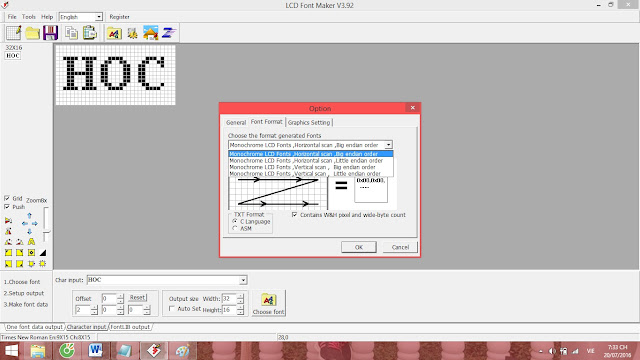Shift glyph up with blue up arrow
Viewport: 640px width, 360px height.
(x=29, y=216)
